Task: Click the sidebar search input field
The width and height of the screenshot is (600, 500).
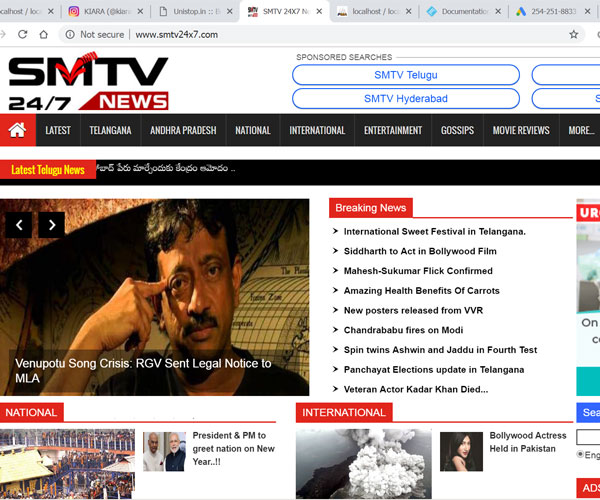Action: pyautogui.click(x=589, y=437)
